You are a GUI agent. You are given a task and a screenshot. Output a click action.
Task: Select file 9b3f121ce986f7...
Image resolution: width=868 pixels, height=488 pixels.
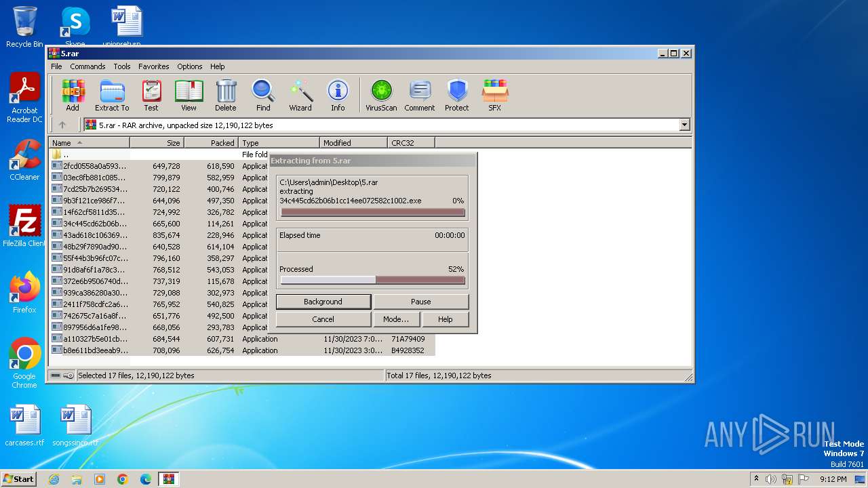click(x=159, y=201)
